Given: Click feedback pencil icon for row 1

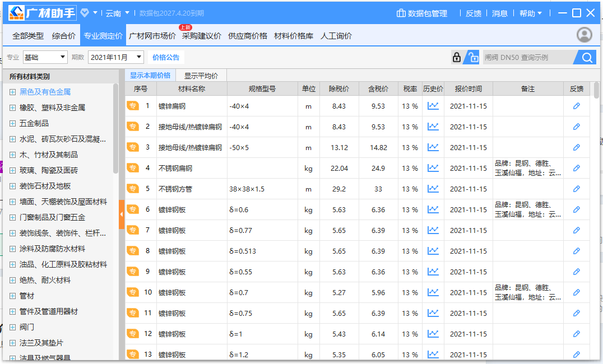Looking at the screenshot, I should click(x=576, y=106).
